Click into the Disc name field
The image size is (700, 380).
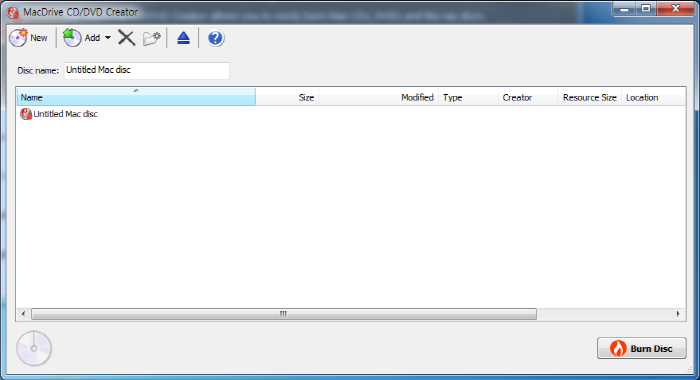146,71
